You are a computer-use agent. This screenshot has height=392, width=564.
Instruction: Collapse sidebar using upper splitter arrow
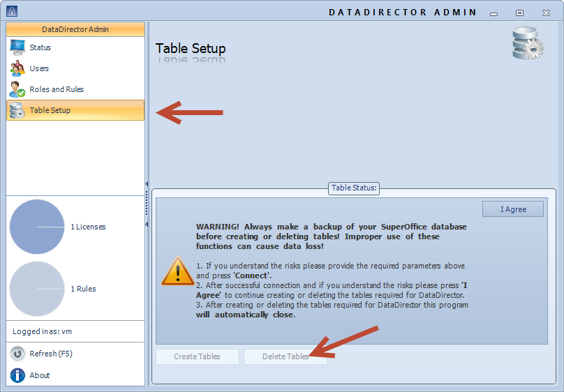click(147, 184)
